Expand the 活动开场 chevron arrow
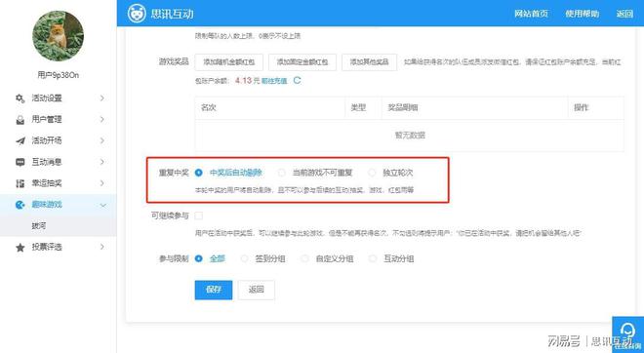Image resolution: width=644 pixels, height=353 pixels. coord(102,140)
